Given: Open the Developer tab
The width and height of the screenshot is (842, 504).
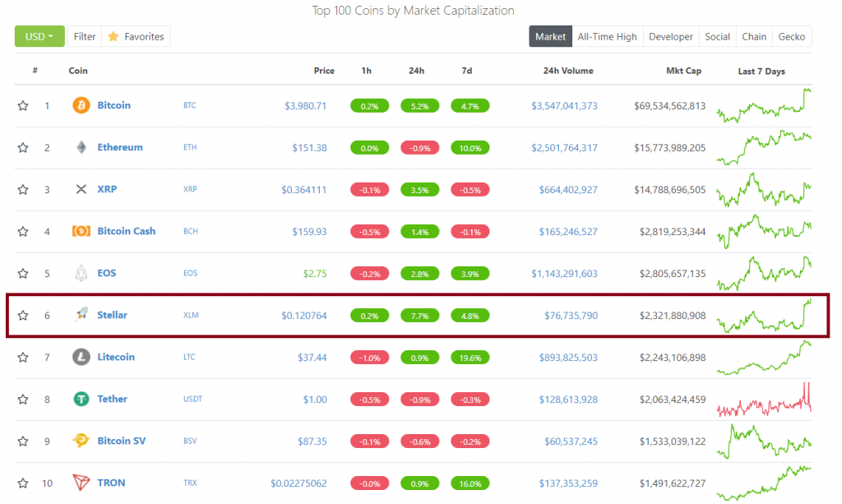Looking at the screenshot, I should click(670, 36).
